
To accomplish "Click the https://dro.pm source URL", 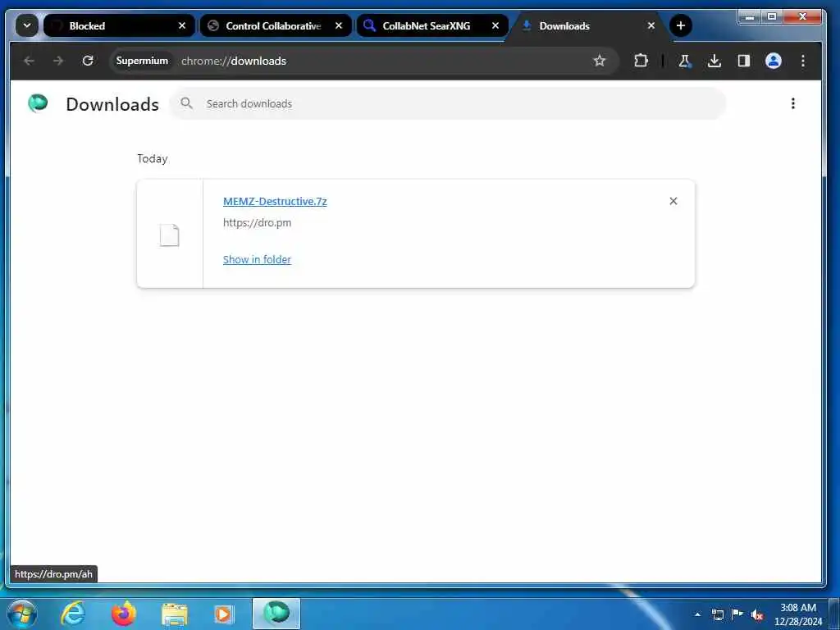I will [x=257, y=223].
